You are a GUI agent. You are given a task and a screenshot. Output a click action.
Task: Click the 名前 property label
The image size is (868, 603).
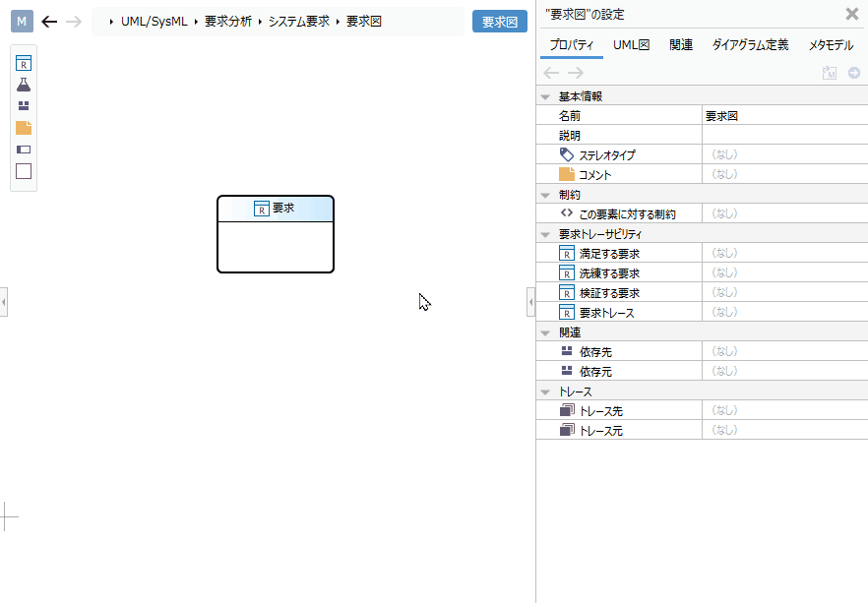(x=570, y=116)
